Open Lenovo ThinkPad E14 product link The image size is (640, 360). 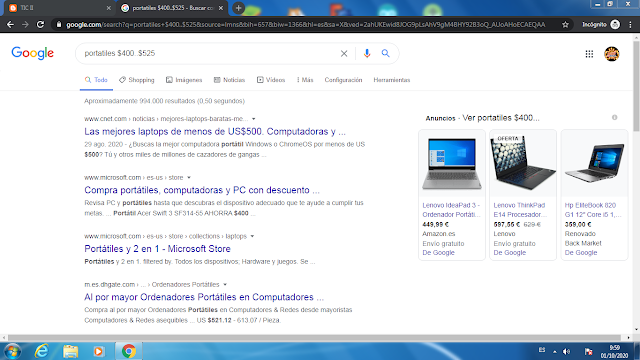520,210
